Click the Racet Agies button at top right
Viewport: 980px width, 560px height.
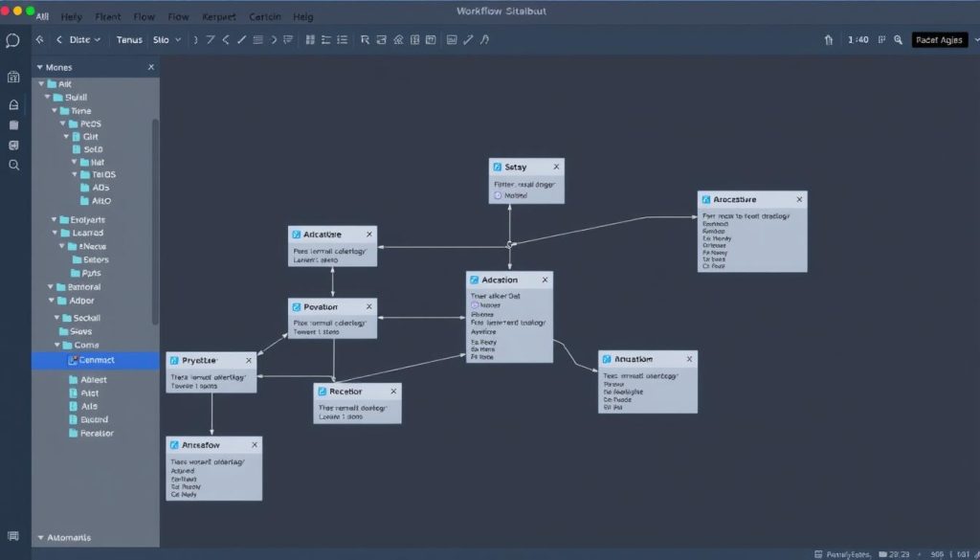tap(942, 40)
